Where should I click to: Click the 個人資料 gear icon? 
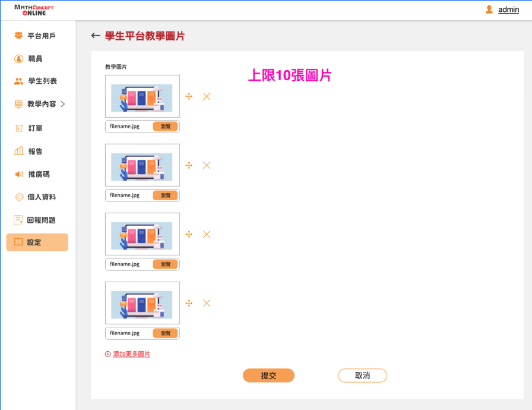pyautogui.click(x=19, y=197)
